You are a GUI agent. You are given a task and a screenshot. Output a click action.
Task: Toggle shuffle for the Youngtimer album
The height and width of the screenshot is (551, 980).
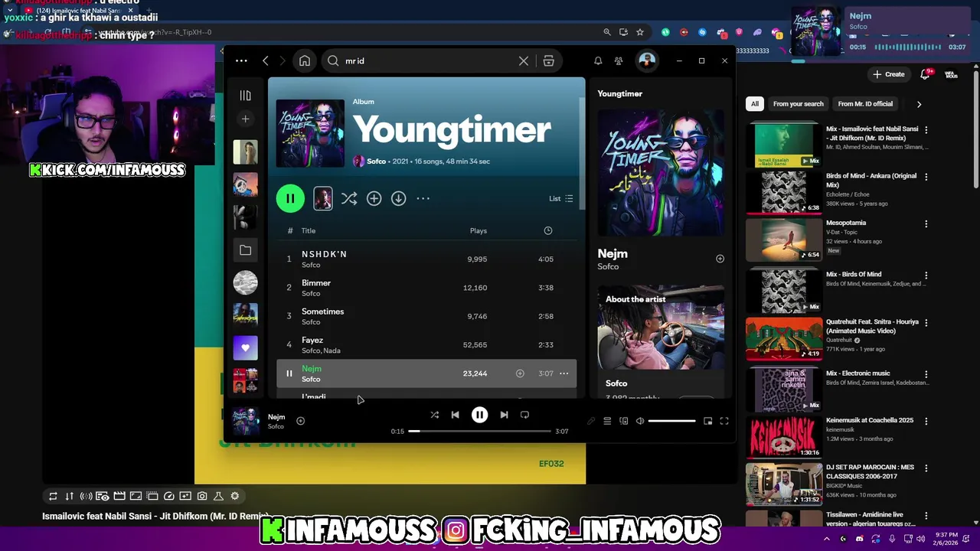pyautogui.click(x=349, y=198)
